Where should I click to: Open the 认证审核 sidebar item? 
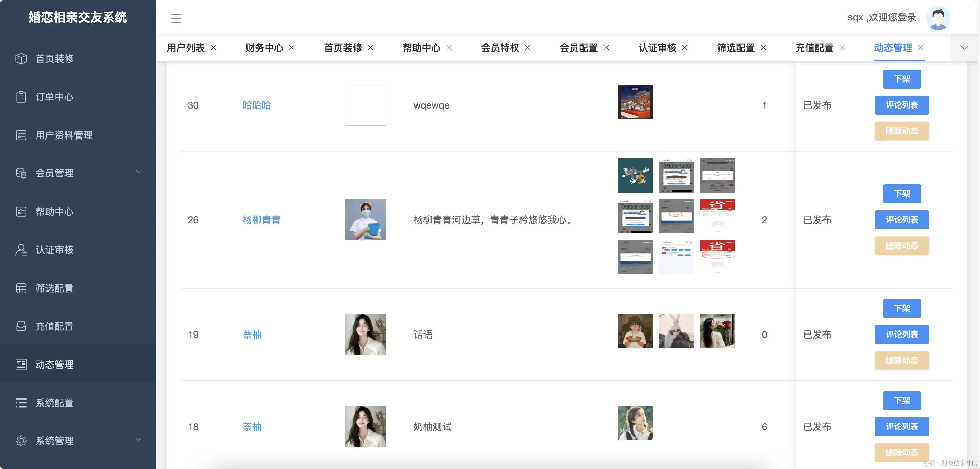(54, 250)
